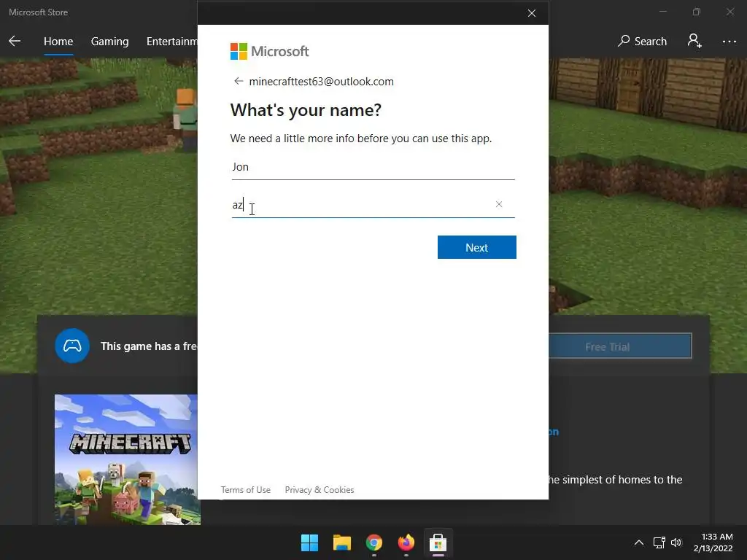Viewport: 747px width, 560px height.
Task: Show hidden tray icons chevron
Action: [x=639, y=542]
